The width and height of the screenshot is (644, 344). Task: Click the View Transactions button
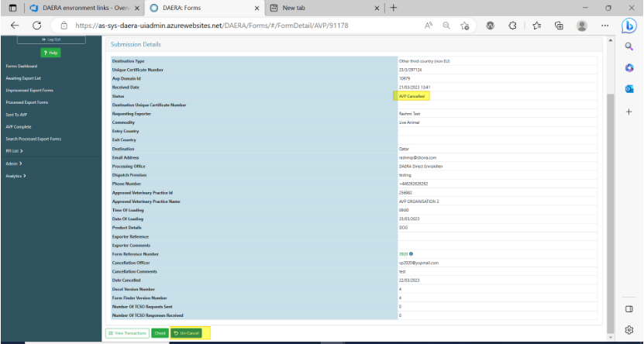(x=127, y=333)
